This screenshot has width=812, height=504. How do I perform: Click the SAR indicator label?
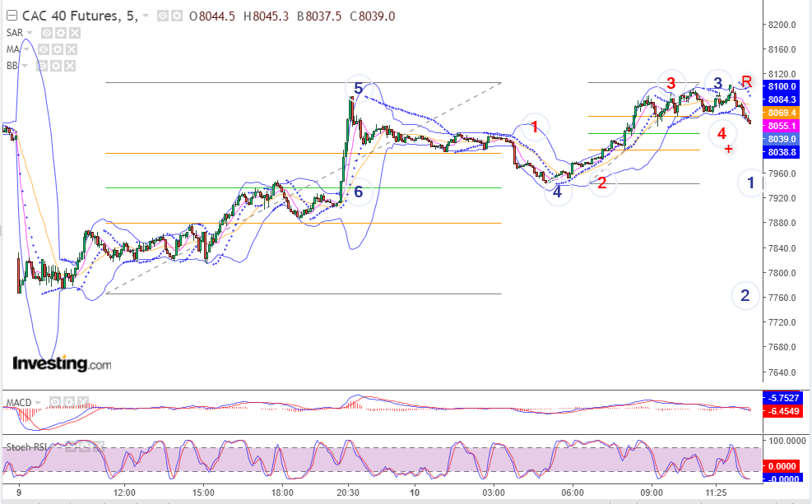tap(15, 33)
